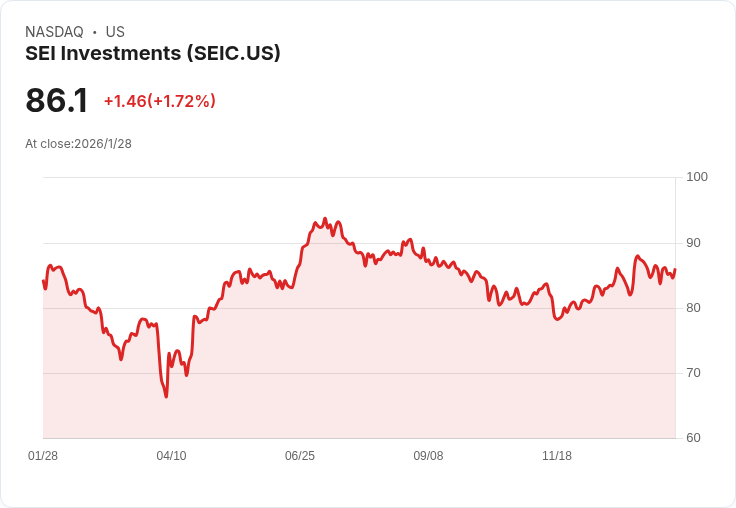Select the 04/10 date on the x-axis
The height and width of the screenshot is (508, 736).
171,455
